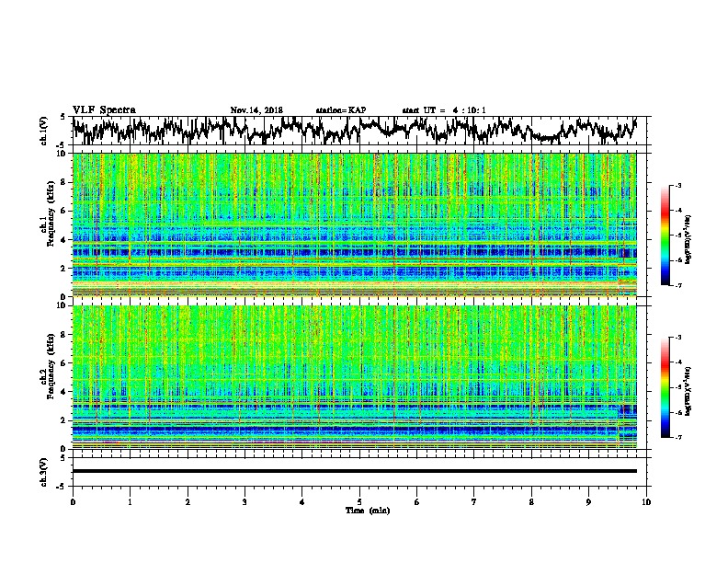Select the 'start UT = 4:10:1' label
This screenshot has height=563, width=728.
click(444, 110)
